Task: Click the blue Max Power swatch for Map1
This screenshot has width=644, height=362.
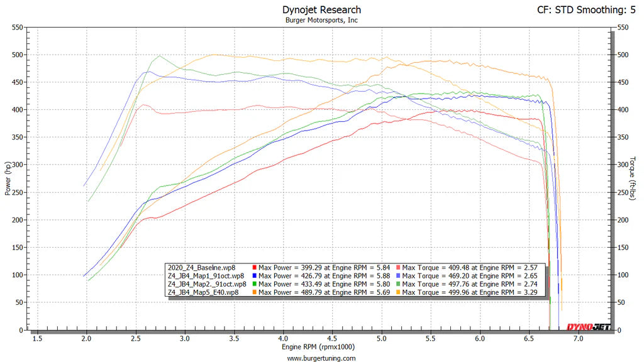Action: pos(253,275)
